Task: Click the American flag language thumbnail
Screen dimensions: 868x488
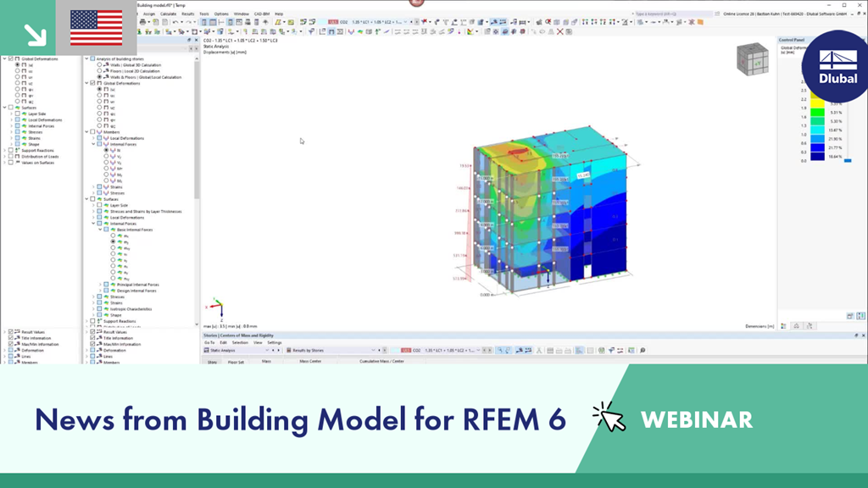Action: click(96, 28)
